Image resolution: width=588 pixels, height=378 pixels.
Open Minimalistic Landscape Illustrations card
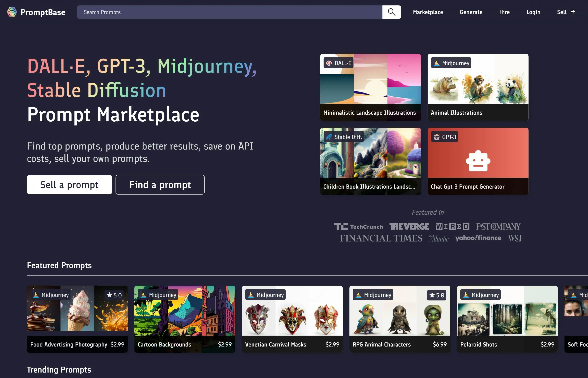[370, 87]
